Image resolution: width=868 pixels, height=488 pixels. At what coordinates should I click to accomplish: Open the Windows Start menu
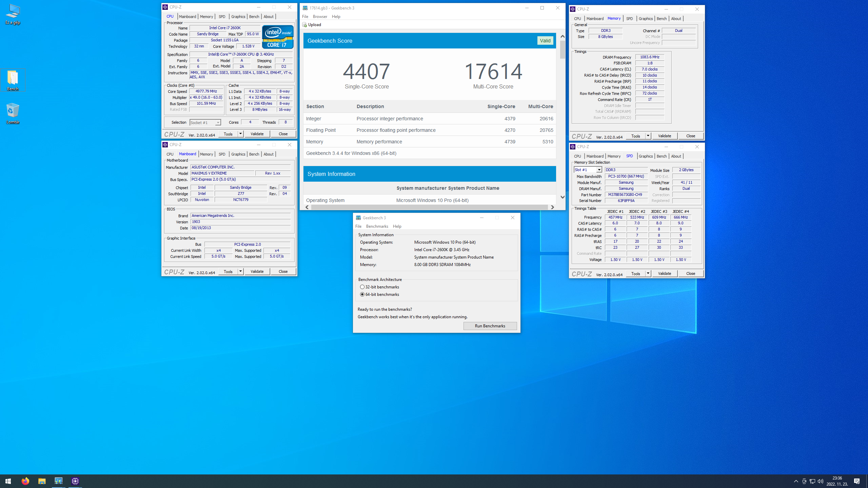click(x=8, y=481)
